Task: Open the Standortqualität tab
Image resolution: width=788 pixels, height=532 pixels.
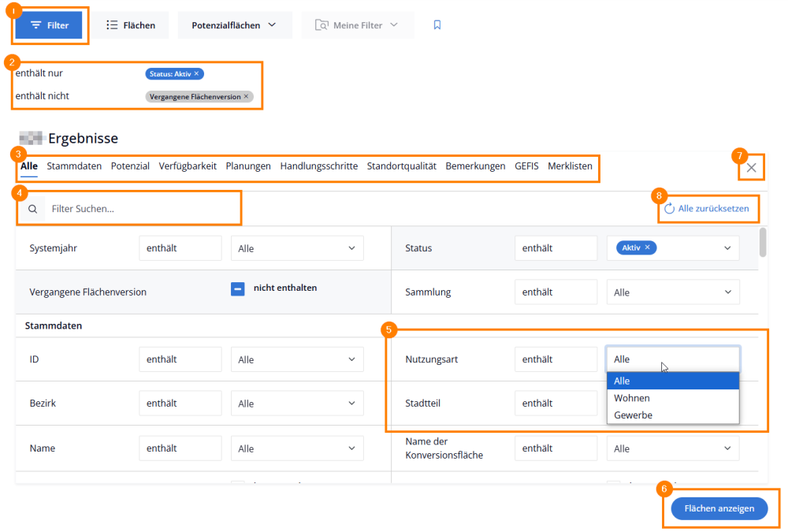Action: coord(401,166)
